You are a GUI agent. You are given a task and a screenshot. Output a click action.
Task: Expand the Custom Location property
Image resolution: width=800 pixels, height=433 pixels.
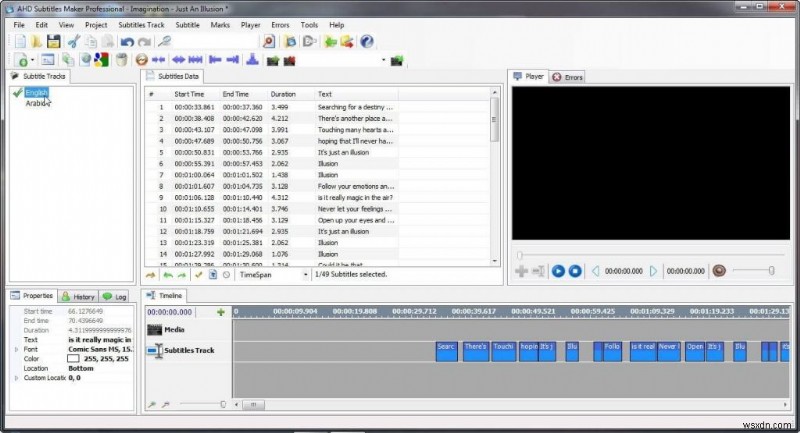pyautogui.click(x=16, y=378)
